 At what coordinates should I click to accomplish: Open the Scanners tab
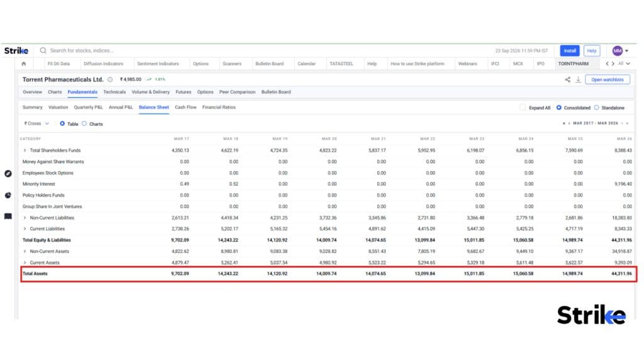(232, 64)
